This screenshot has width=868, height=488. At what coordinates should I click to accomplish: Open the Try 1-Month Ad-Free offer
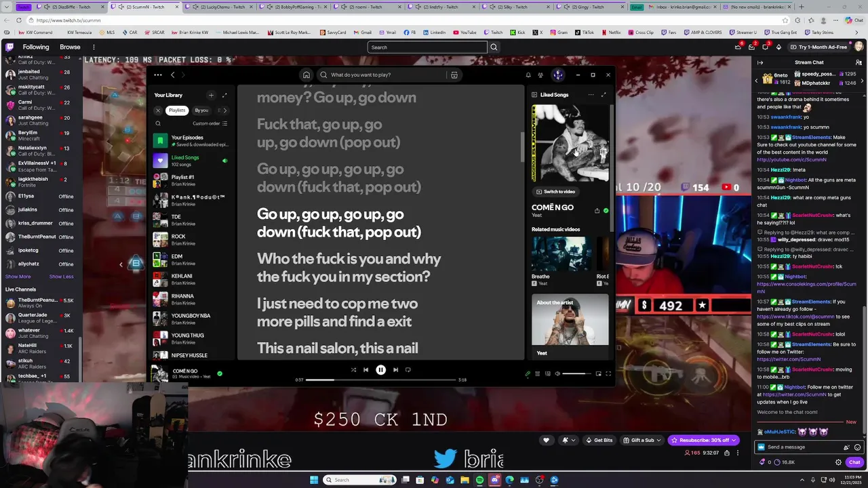pyautogui.click(x=818, y=47)
